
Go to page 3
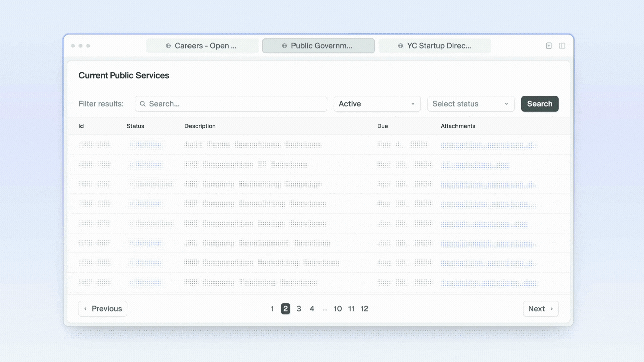pyautogui.click(x=299, y=309)
